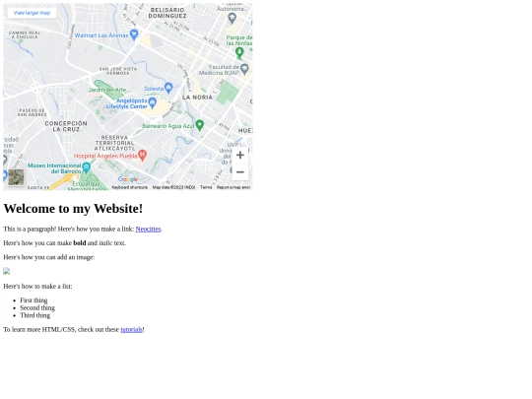This screenshot has height=399, width=532.
Task: Open the tutorials link
Action: 131,329
